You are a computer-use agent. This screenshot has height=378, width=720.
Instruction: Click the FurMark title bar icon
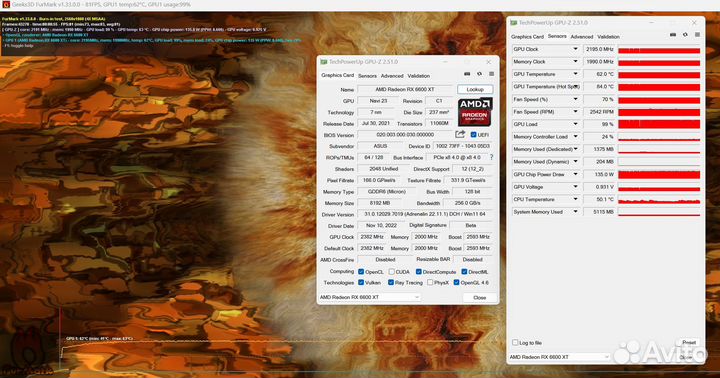(x=6, y=5)
